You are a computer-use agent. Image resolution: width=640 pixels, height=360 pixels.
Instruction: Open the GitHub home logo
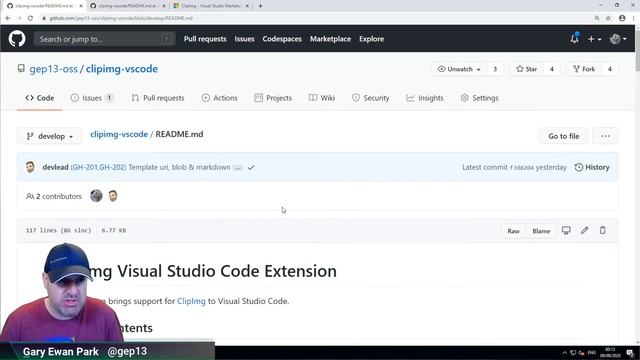click(17, 39)
